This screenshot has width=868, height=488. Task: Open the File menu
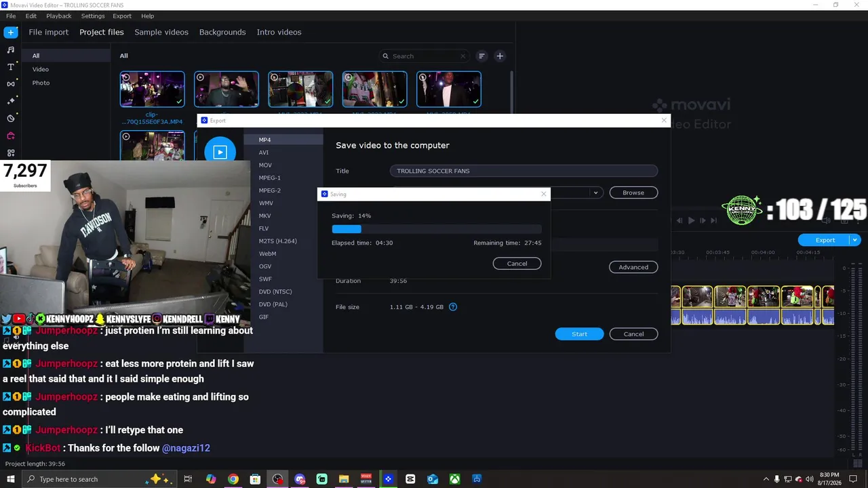(x=11, y=16)
